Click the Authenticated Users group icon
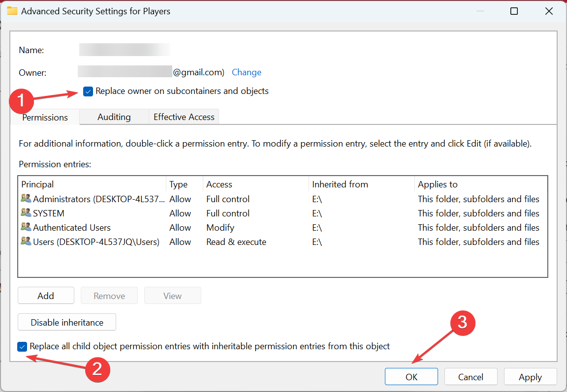The width and height of the screenshot is (567, 392). coord(26,227)
